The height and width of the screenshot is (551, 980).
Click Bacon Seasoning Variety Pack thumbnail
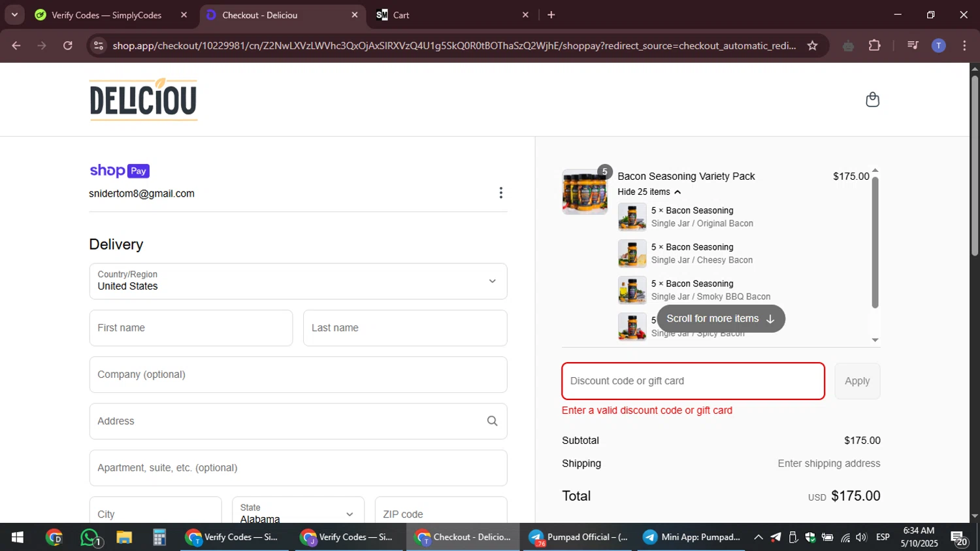point(585,192)
